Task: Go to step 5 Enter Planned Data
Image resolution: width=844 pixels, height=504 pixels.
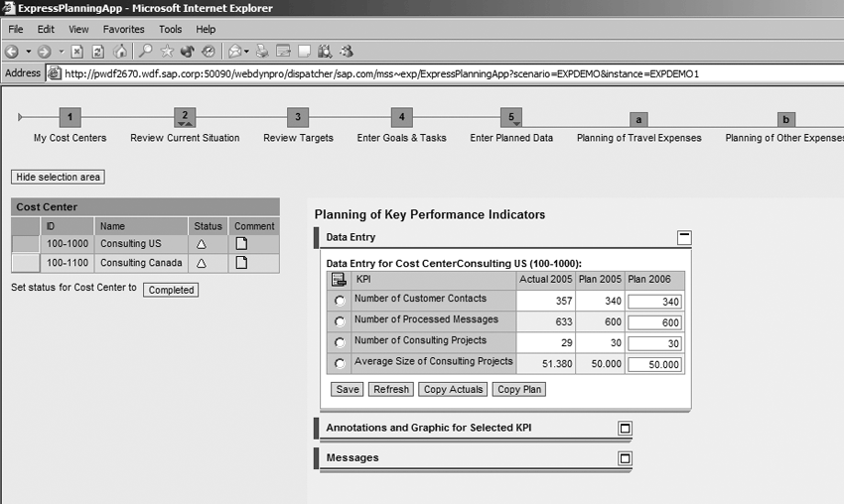Action: coord(510,117)
